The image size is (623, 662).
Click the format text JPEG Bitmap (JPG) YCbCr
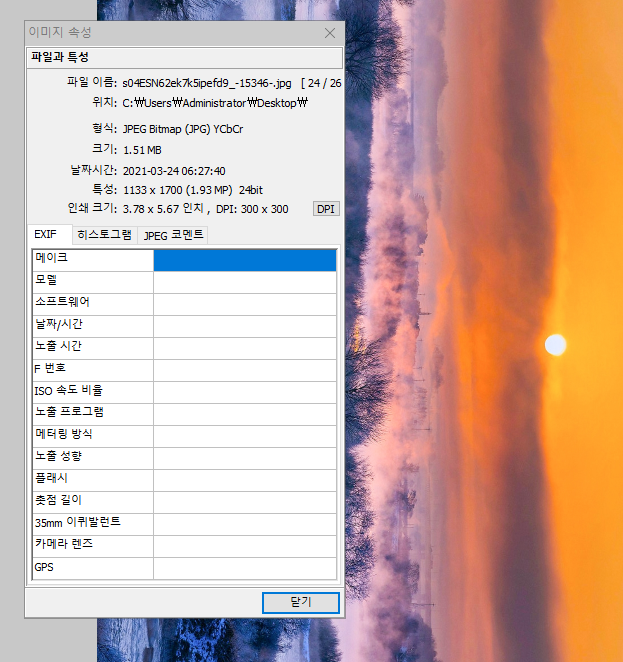pyautogui.click(x=183, y=129)
